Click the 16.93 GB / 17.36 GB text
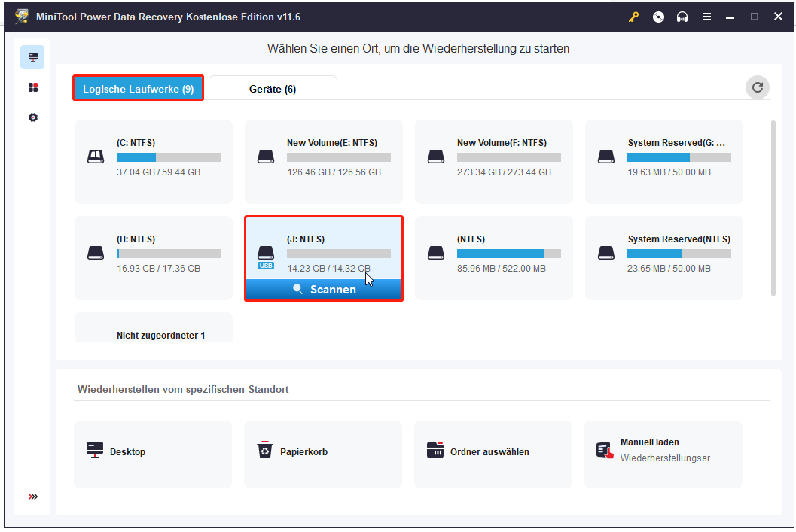Image resolution: width=796 pixels, height=532 pixels. tap(158, 269)
